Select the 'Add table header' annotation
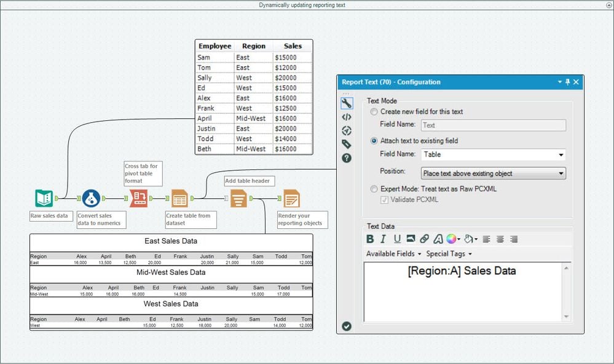This screenshot has width=614, height=364. [x=250, y=181]
